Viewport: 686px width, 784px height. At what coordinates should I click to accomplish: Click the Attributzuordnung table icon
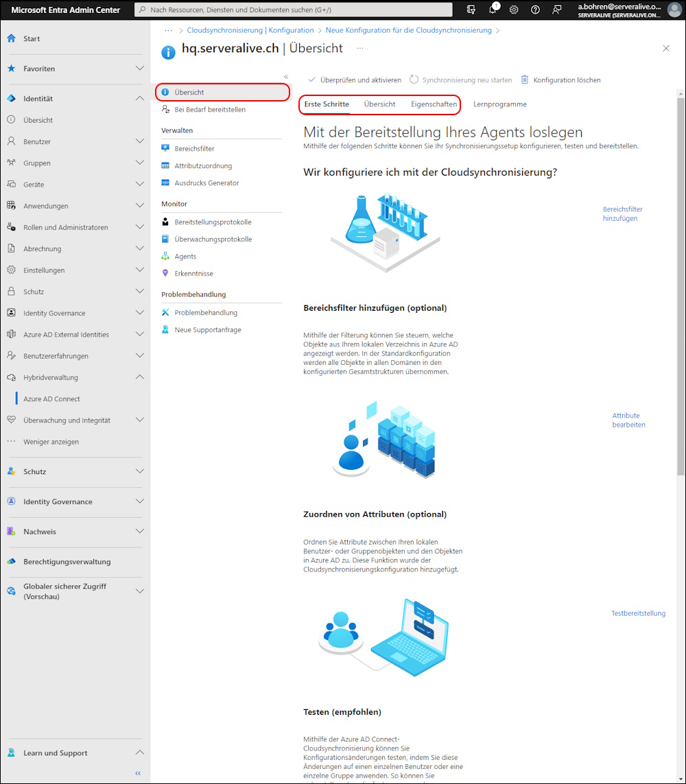[x=165, y=165]
